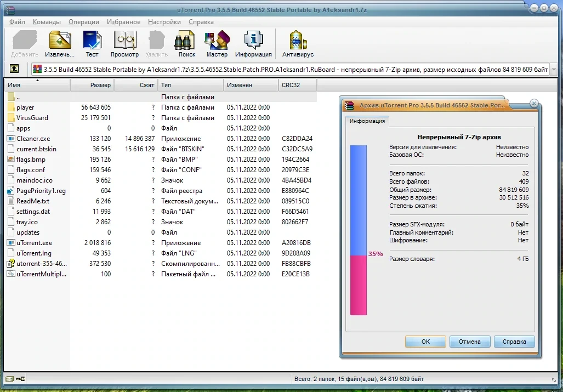Open the Wizard (Мастер) tool
This screenshot has width=563, height=392.
click(217, 40)
